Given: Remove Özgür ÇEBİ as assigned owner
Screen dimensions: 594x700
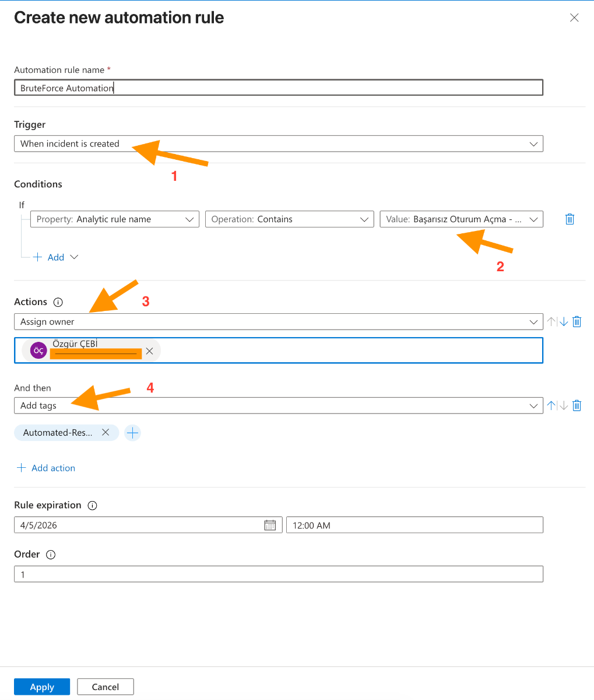Looking at the screenshot, I should point(149,351).
